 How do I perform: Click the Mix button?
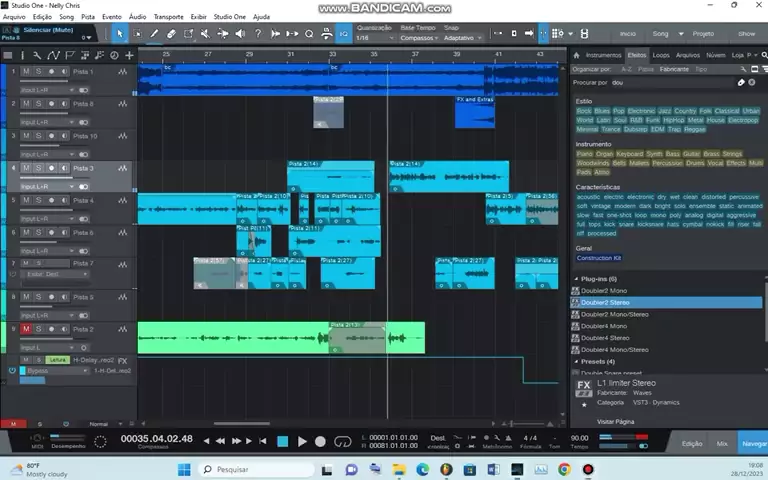pyautogui.click(x=722, y=442)
